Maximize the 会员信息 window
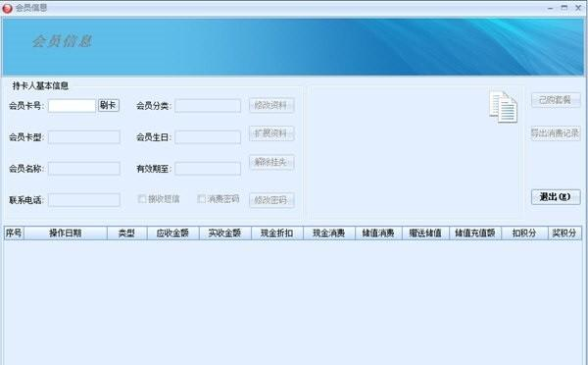Image resolution: width=588 pixels, height=365 pixels. coord(564,8)
